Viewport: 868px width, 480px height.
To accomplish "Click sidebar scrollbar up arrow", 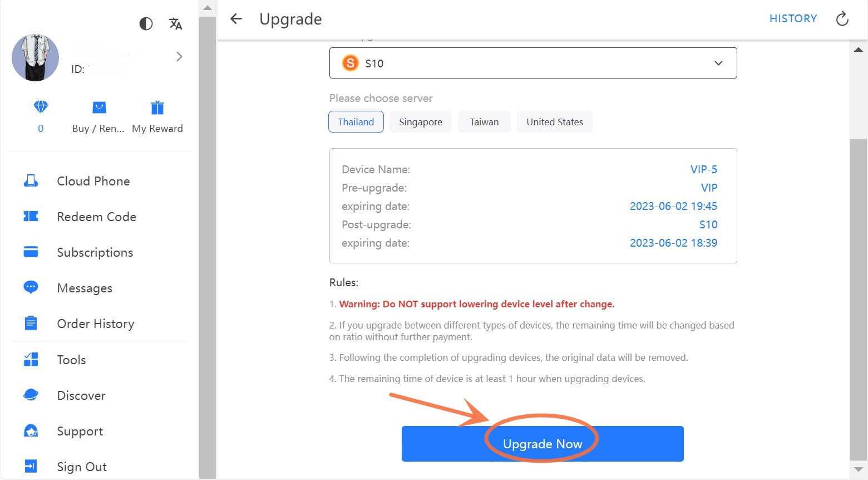I will pos(208,8).
